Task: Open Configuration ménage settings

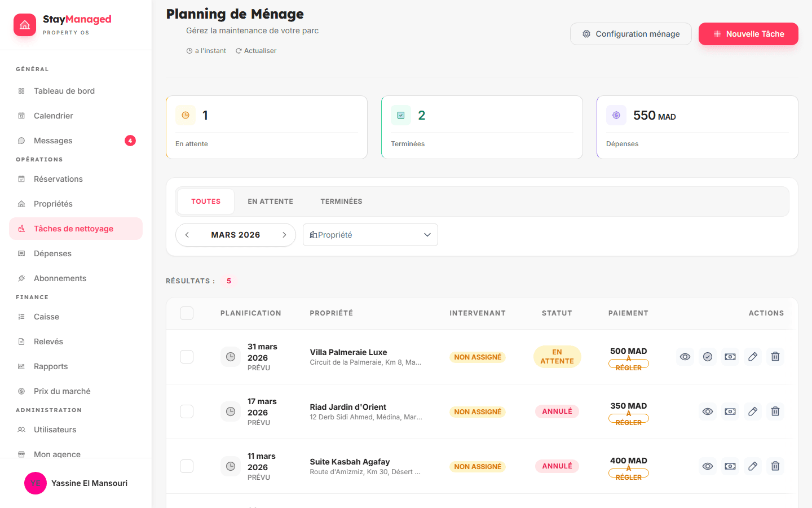Action: click(x=630, y=33)
